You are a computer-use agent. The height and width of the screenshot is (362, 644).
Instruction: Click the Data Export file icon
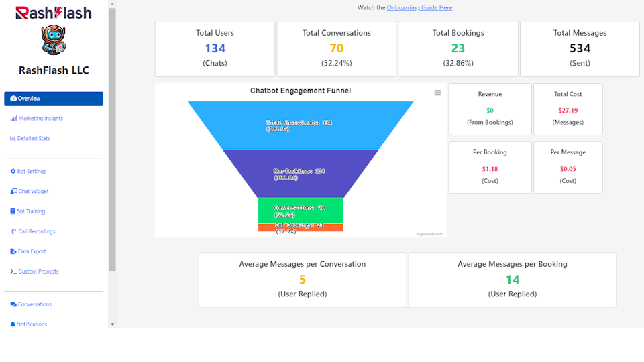(13, 251)
